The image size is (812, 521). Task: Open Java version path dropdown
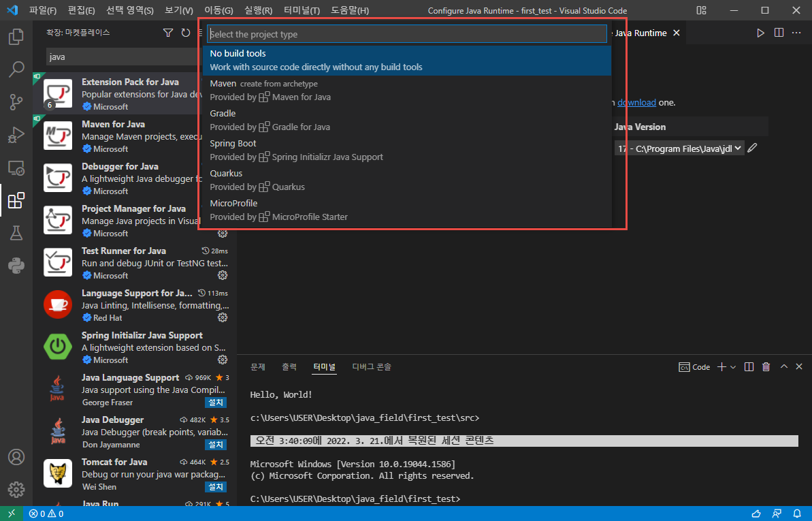679,148
